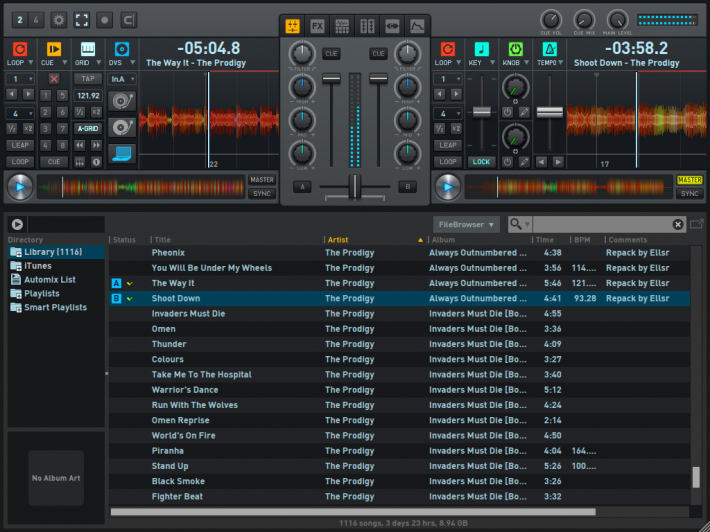
Task: Click deck A grid piano icon
Action: [x=87, y=49]
